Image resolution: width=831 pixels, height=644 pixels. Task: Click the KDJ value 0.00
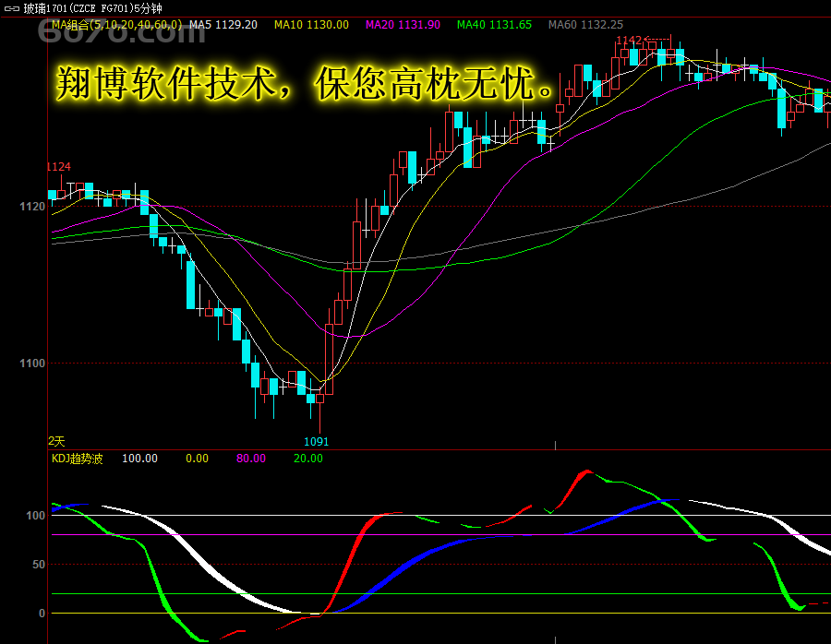point(197,459)
